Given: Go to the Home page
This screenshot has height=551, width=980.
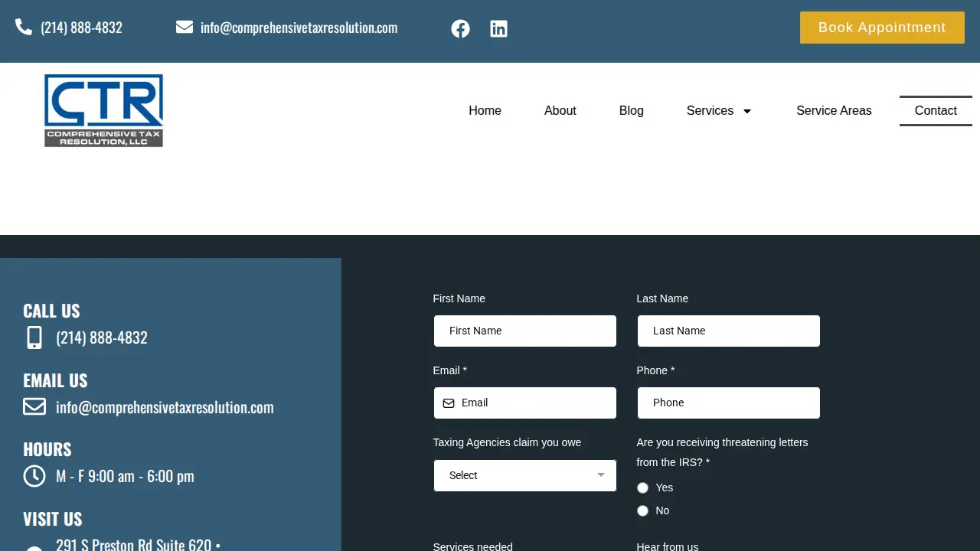Looking at the screenshot, I should point(485,111).
